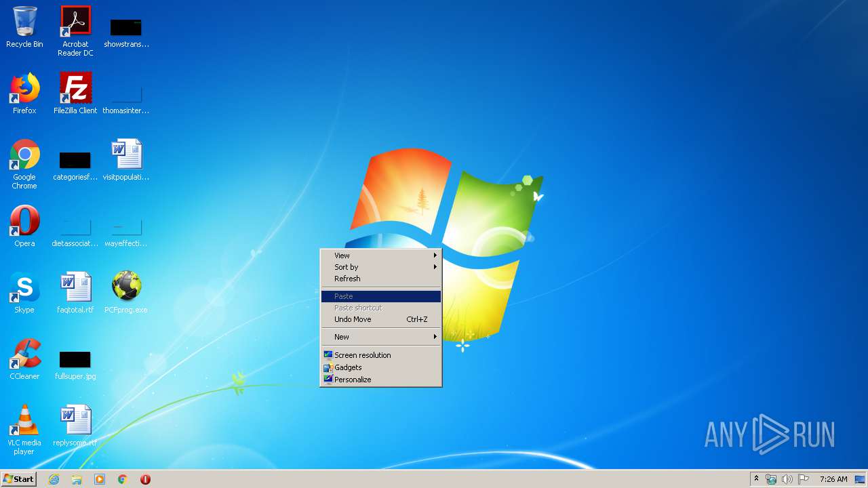The image size is (868, 488).
Task: Select the Opera desktop shortcut
Action: tap(24, 226)
